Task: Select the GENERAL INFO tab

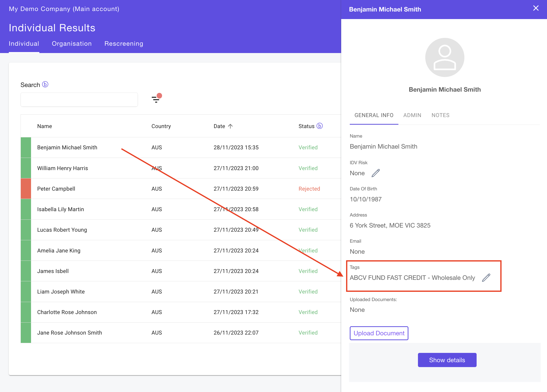Action: coord(374,115)
